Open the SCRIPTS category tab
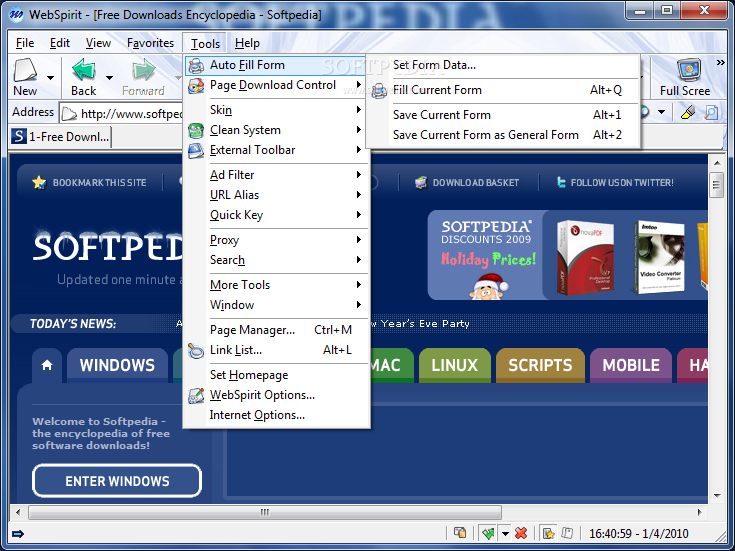 [x=540, y=365]
